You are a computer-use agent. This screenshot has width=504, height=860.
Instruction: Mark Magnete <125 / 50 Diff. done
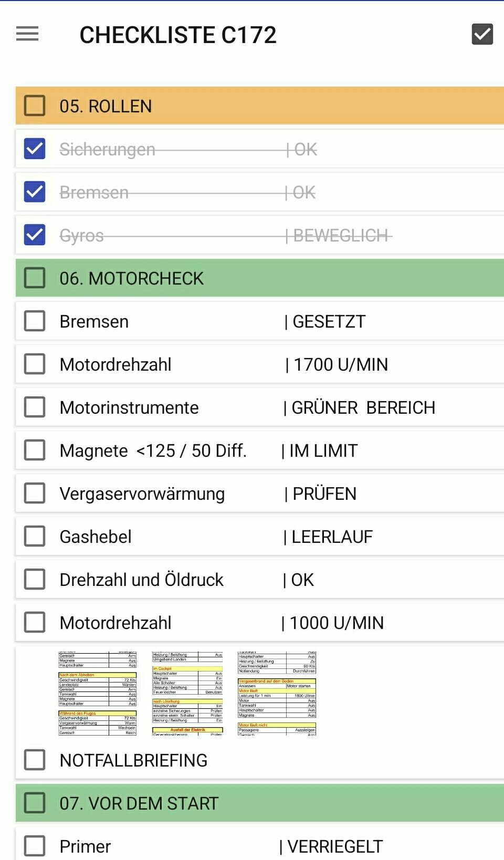pos(35,450)
